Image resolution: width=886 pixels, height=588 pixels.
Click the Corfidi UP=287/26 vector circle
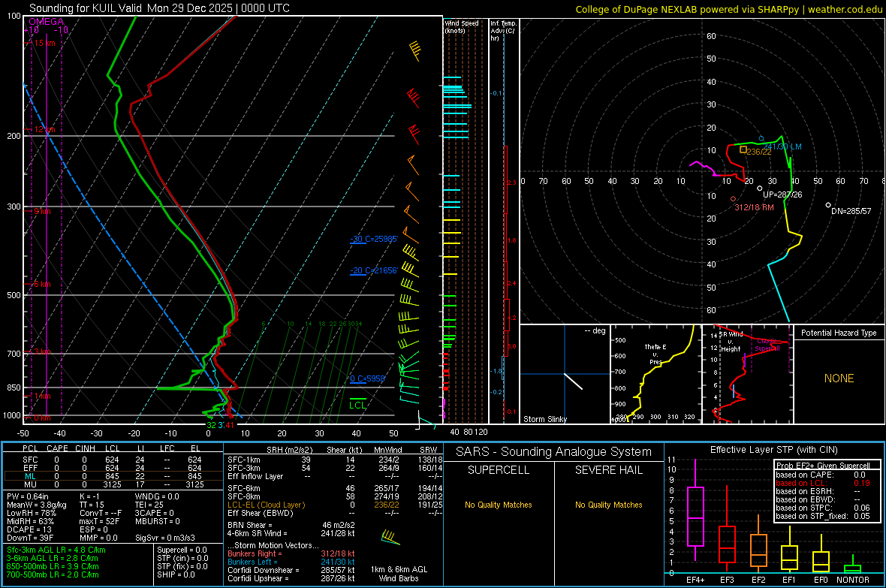click(759, 188)
